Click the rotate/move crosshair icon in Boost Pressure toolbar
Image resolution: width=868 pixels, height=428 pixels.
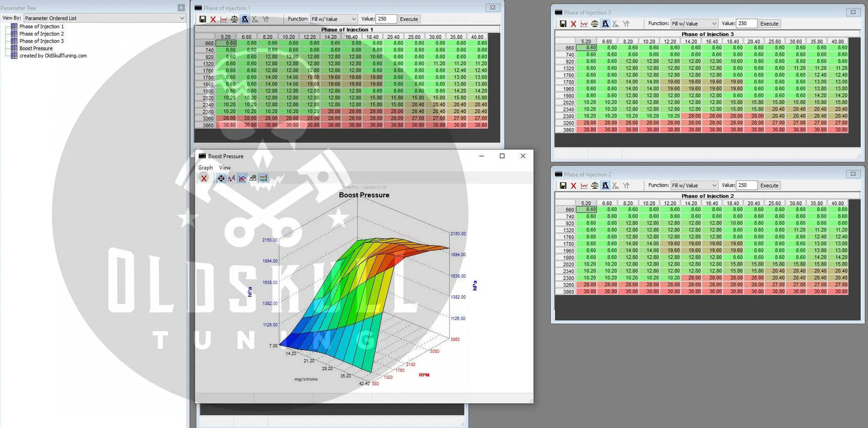click(x=221, y=179)
